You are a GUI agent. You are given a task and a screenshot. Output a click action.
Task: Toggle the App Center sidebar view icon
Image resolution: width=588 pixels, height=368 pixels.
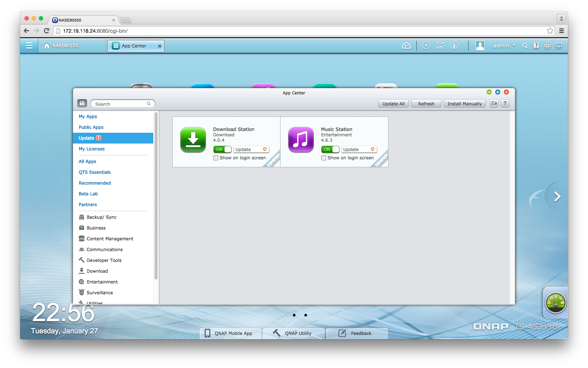click(x=82, y=104)
